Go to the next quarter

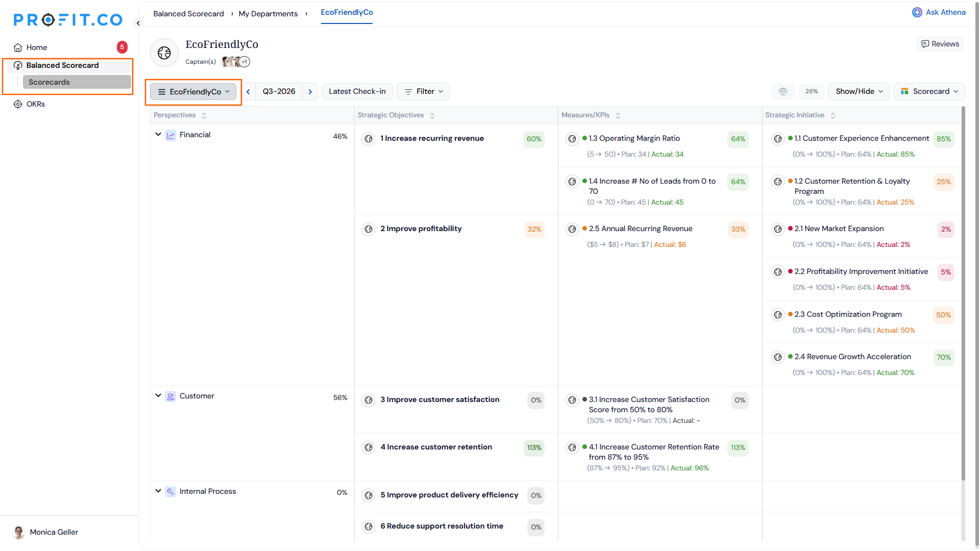click(310, 92)
